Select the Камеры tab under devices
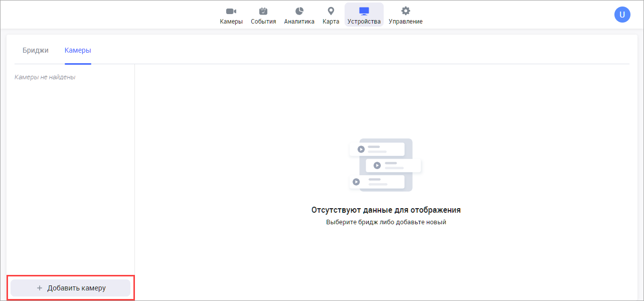 (78, 50)
